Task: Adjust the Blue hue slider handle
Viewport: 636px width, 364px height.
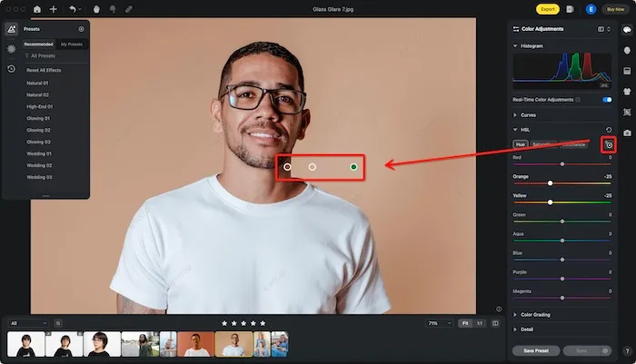Action: (x=562, y=260)
